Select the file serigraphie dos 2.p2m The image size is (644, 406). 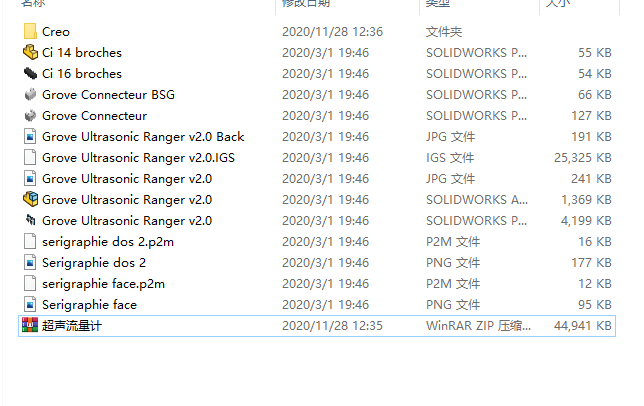tap(108, 241)
